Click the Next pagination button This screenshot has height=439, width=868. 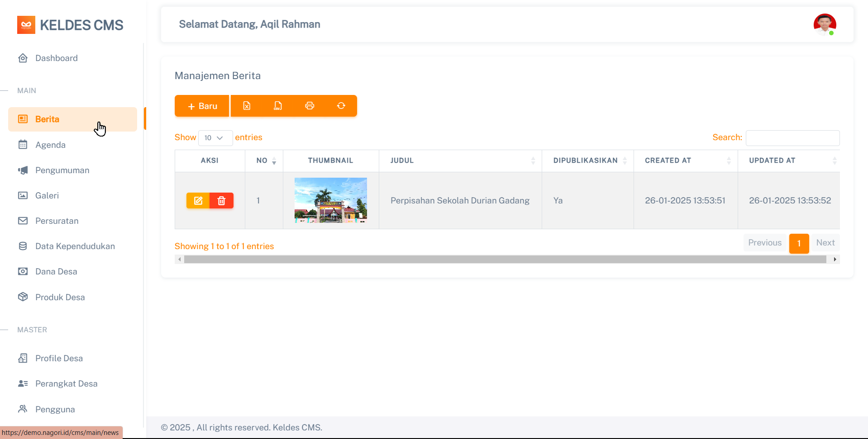(825, 243)
